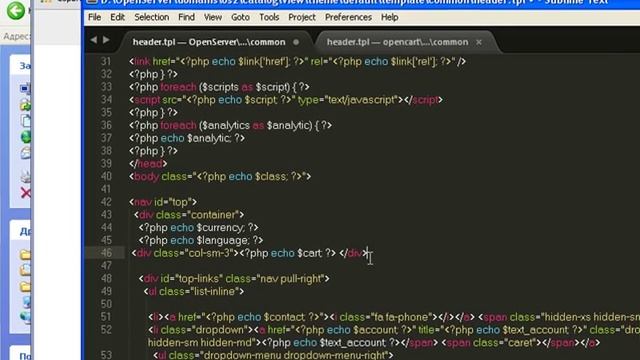Screen dimensions: 640x360
Task: Click the closing </head> tag
Action: point(148,164)
